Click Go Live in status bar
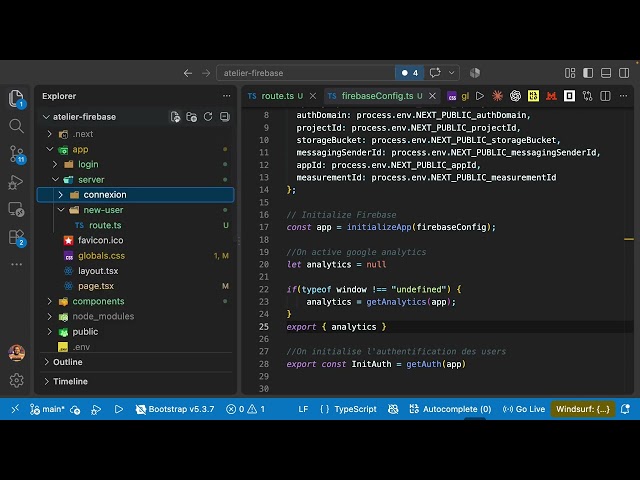The height and width of the screenshot is (480, 640). 524,409
